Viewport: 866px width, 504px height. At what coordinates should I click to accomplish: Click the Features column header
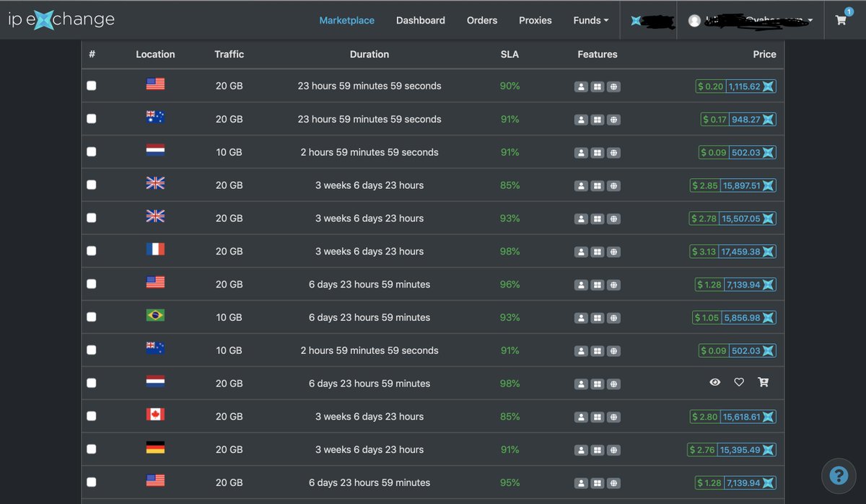[598, 54]
